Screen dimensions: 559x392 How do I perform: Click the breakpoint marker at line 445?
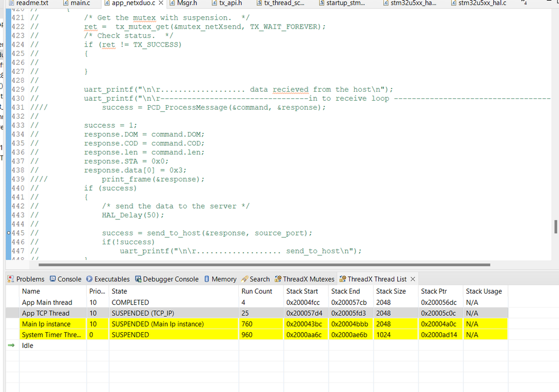8,233
